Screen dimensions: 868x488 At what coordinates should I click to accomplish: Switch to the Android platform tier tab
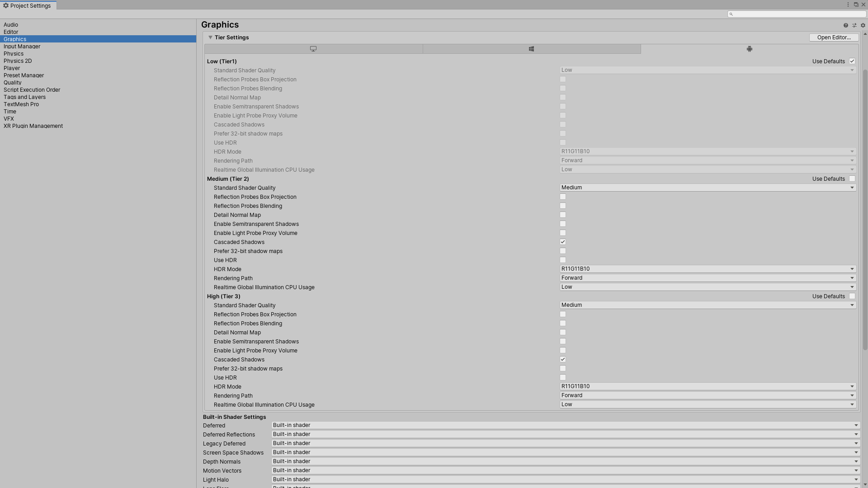(749, 49)
